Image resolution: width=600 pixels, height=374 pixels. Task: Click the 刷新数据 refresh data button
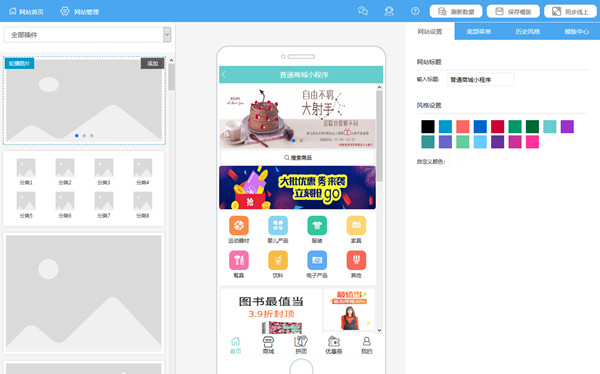click(x=456, y=11)
